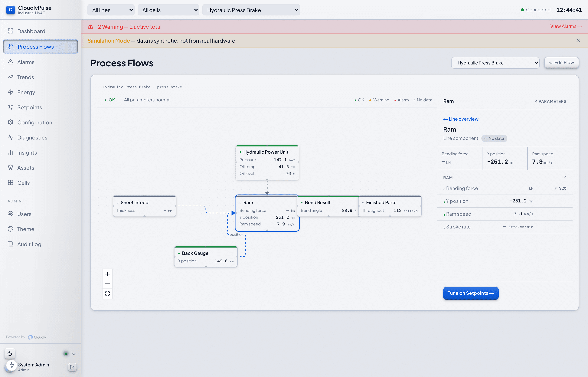Image resolution: width=588 pixels, height=377 pixels.
Task: Go to the Trends section
Action: coord(40,77)
